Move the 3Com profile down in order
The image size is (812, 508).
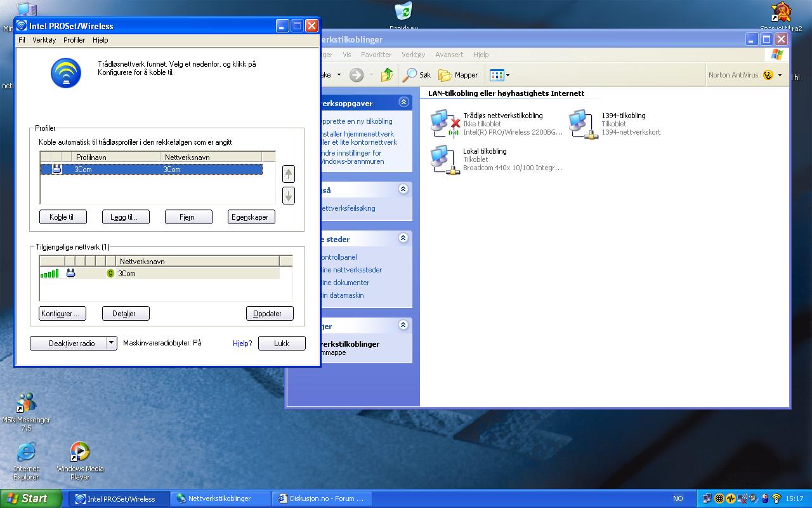(289, 196)
